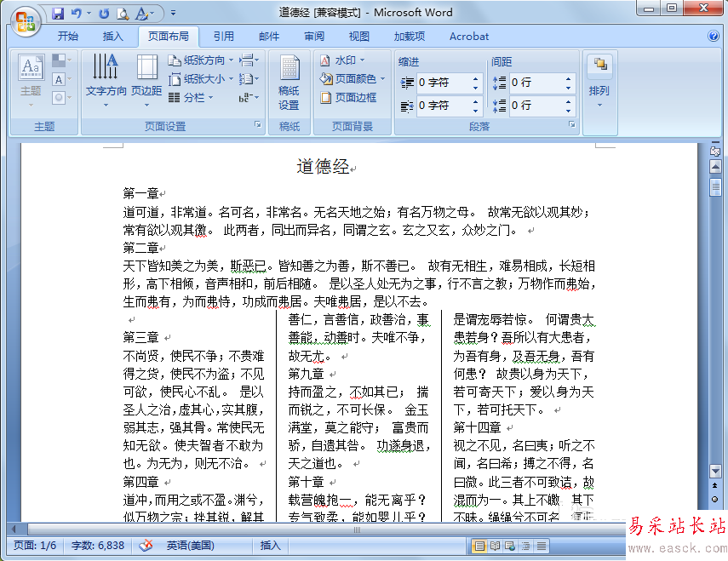Open the 审阅 ribbon tab

coord(314,37)
